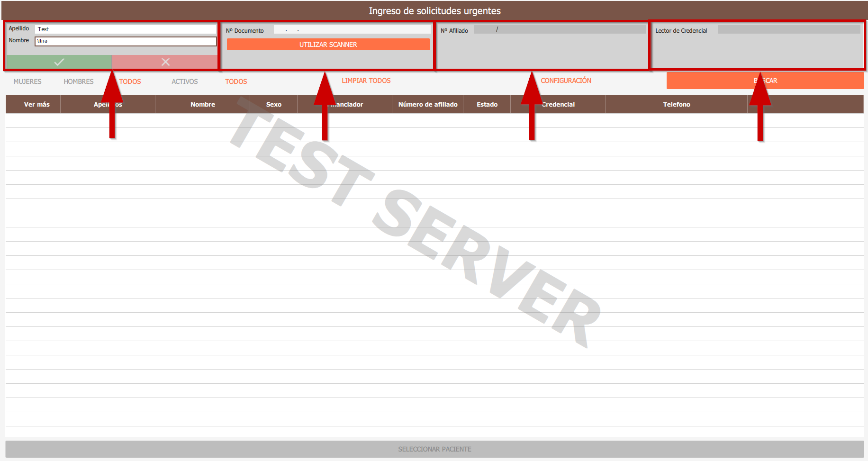Sort by the Sexo column header
The image size is (868, 461).
pos(273,104)
